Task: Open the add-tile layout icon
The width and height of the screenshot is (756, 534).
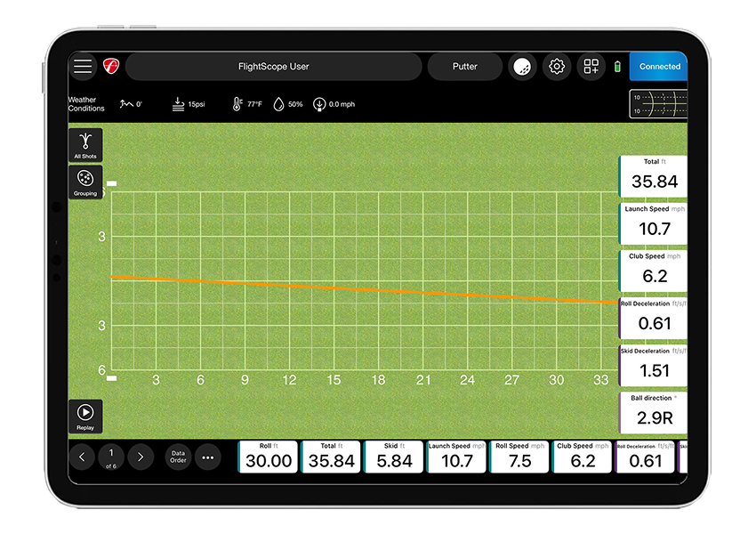Action: click(x=591, y=67)
